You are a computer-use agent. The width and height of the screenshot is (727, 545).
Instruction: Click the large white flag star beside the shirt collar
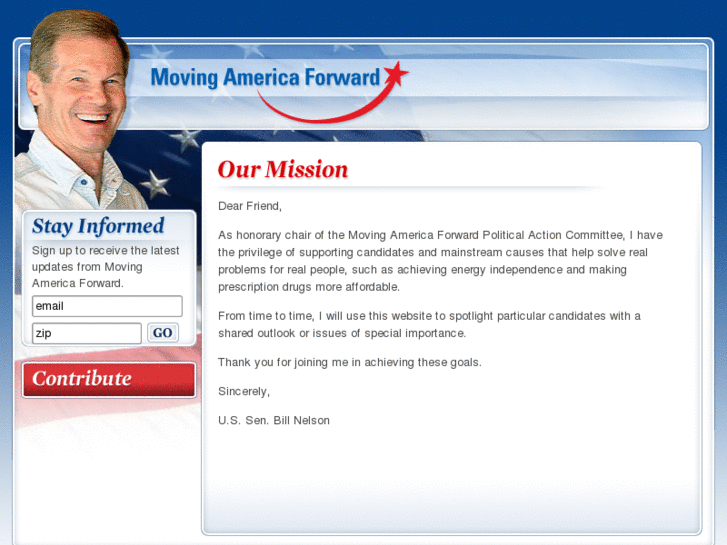click(155, 184)
